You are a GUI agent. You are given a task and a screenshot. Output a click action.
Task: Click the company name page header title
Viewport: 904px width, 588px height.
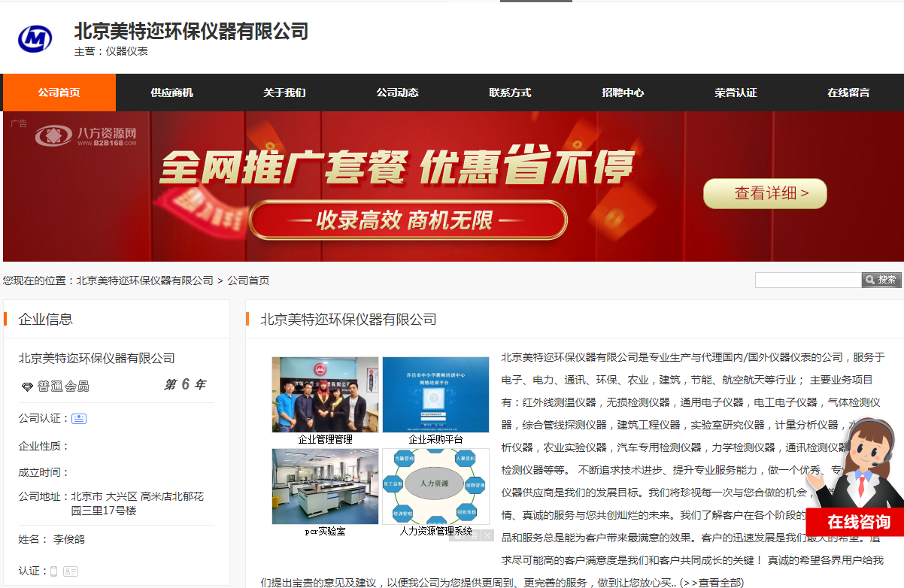[x=192, y=32]
